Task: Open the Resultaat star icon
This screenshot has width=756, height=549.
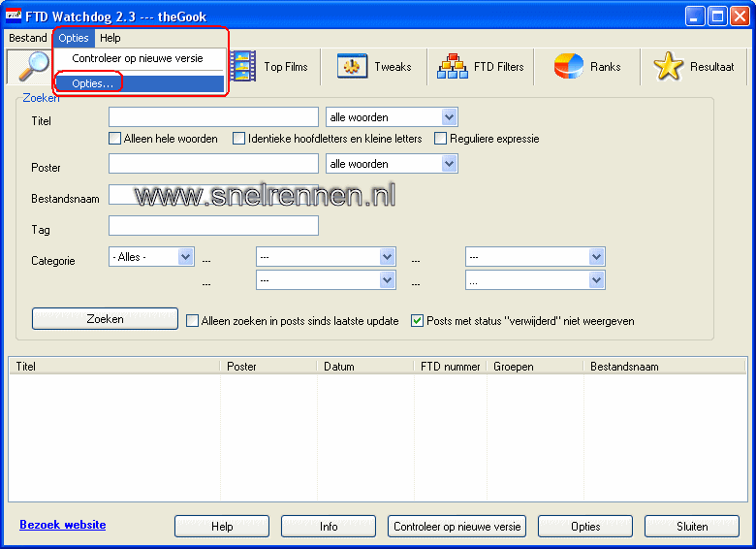Action: tap(668, 67)
